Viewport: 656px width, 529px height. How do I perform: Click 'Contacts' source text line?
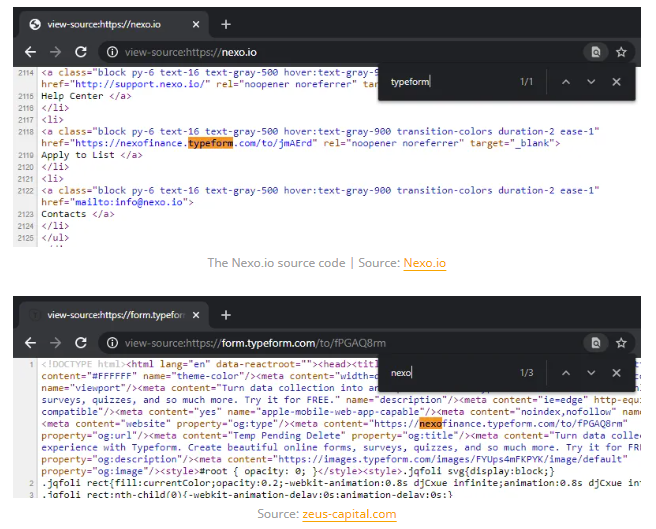click(x=64, y=214)
